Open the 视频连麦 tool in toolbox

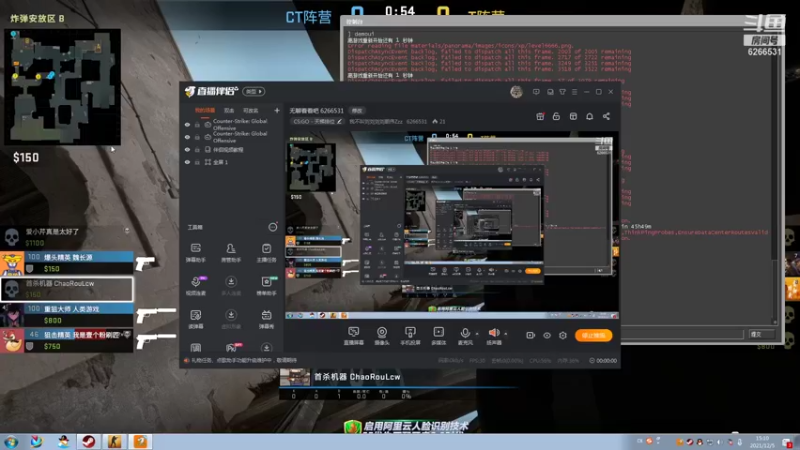click(x=195, y=286)
